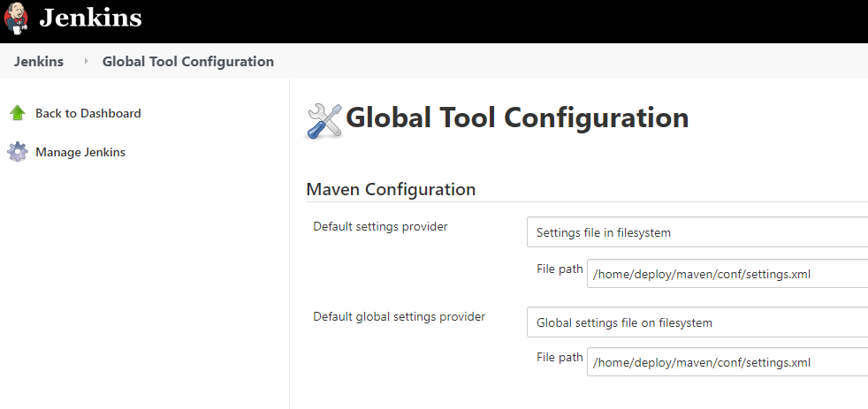Click the Jenkins butler logo icon
Viewport: 868px width, 409px height.
[17, 19]
